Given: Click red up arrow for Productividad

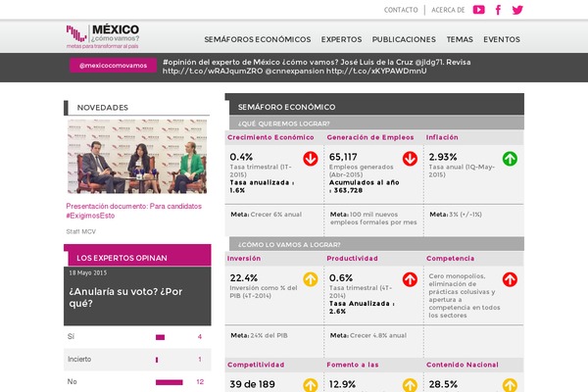Looking at the screenshot, I should click(410, 279).
